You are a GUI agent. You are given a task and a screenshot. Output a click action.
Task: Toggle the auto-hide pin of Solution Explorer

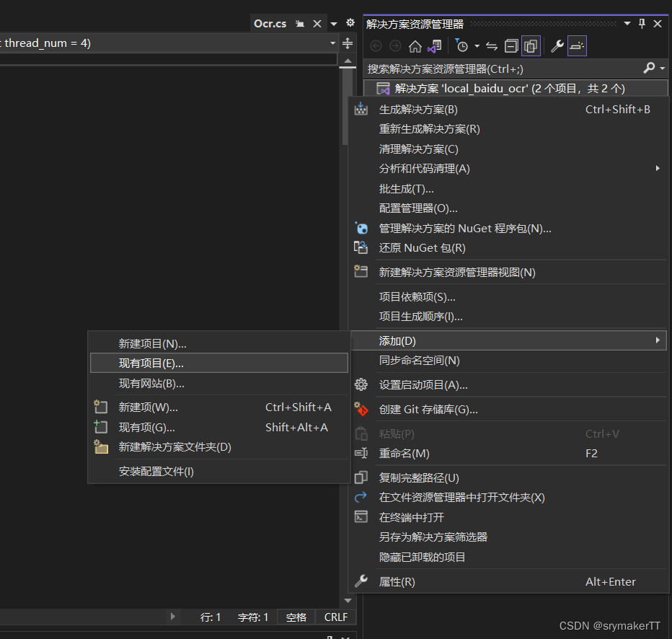tap(642, 24)
